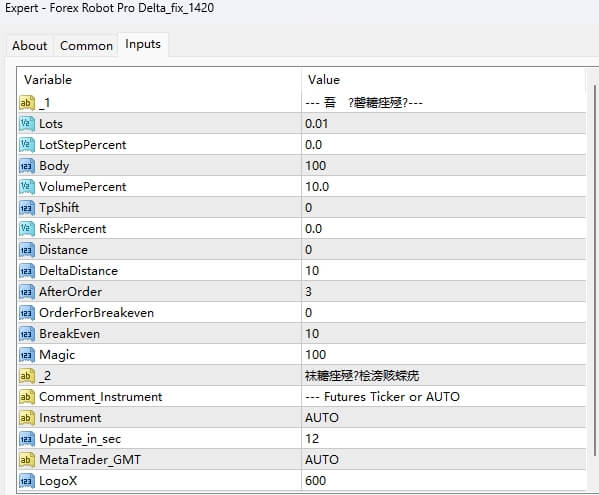Select the RiskPercent value 0.0
The height and width of the screenshot is (495, 599).
(314, 229)
